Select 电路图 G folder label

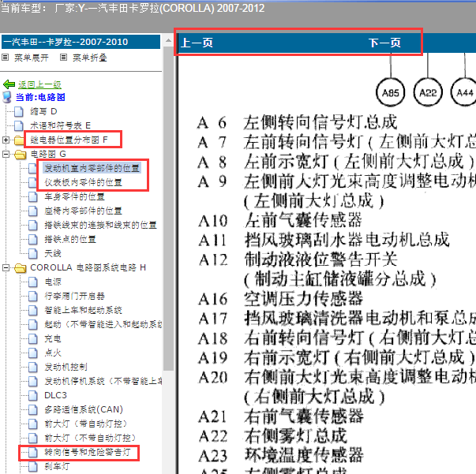click(x=48, y=154)
